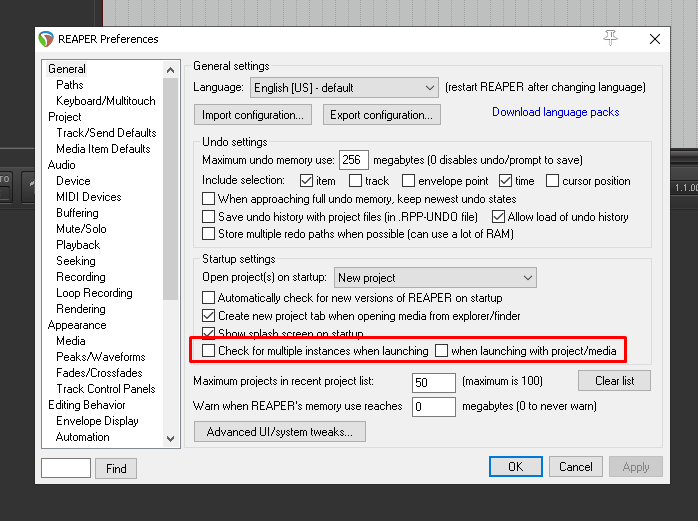The image size is (698, 521).
Task: Open Rendering settings page
Action: 81,309
